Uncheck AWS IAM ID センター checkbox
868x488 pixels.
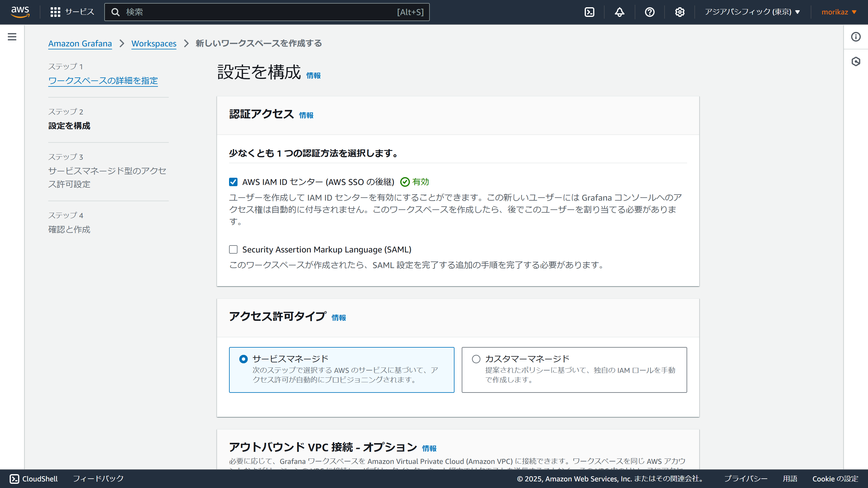click(233, 182)
